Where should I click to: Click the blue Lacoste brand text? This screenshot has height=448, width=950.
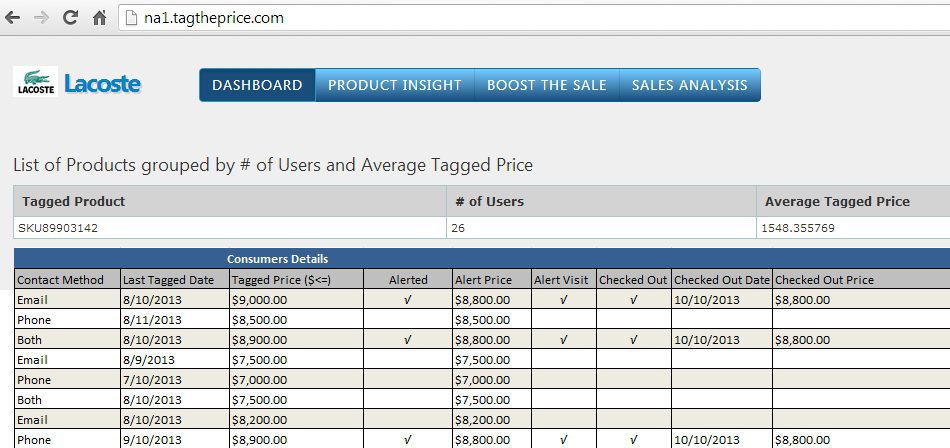tap(102, 84)
